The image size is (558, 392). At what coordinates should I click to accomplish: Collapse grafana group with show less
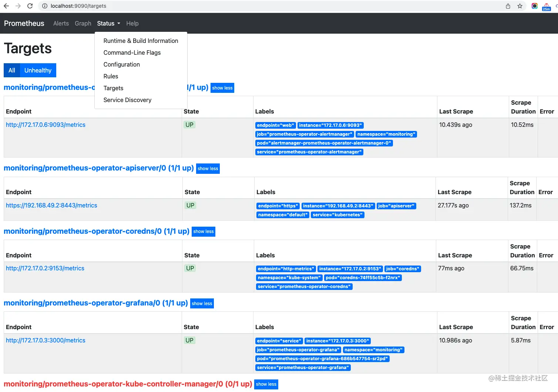pos(202,304)
